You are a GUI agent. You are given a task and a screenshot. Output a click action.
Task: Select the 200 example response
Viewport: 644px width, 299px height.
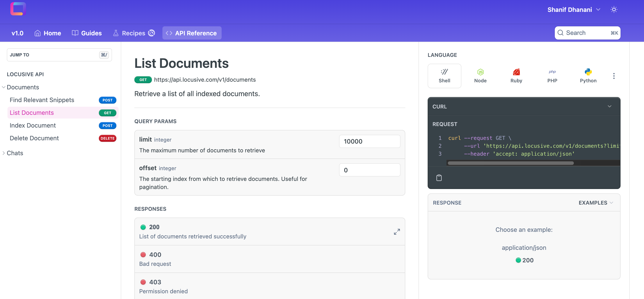pos(524,260)
